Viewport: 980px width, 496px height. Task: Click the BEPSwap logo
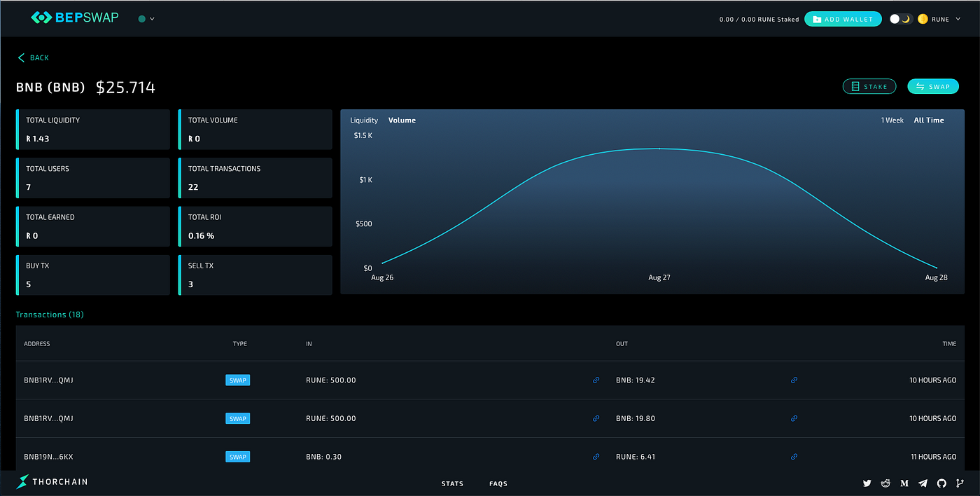[x=75, y=18]
